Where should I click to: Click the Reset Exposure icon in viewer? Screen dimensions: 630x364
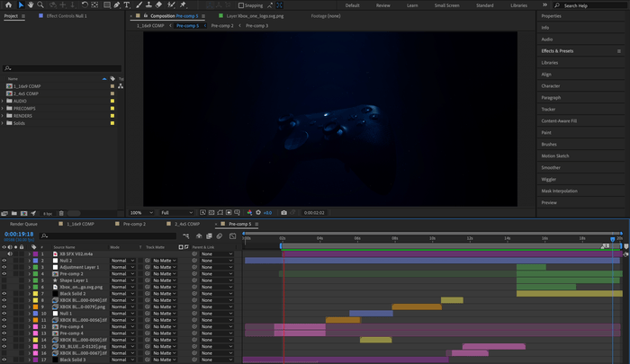[x=258, y=213]
